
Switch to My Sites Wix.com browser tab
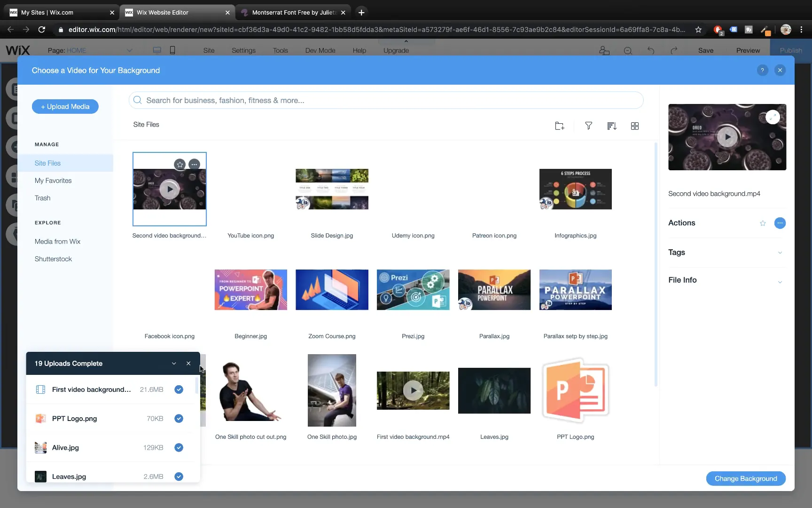click(62, 13)
